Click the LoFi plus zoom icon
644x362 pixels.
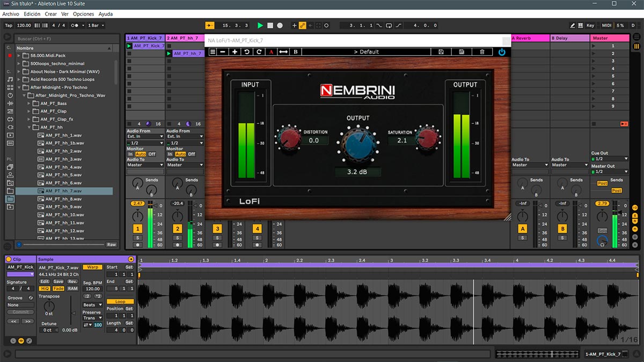coord(235,52)
